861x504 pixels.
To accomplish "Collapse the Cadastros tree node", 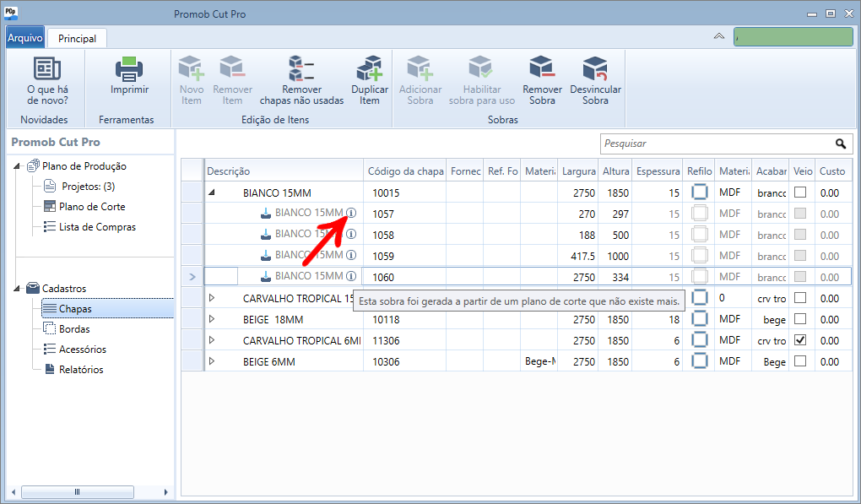I will [17, 288].
